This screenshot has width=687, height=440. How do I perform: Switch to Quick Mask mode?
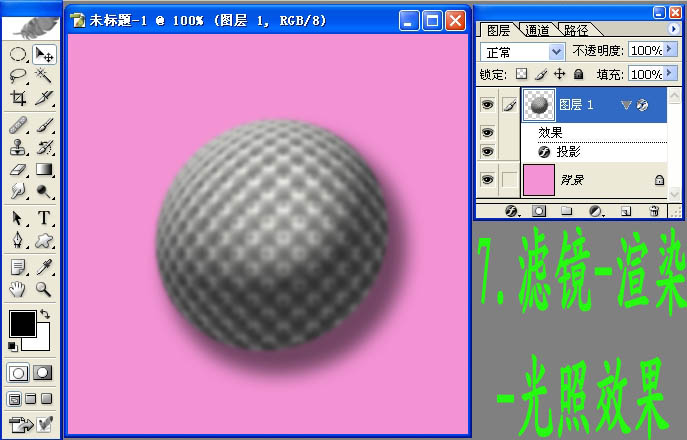pyautogui.click(x=43, y=373)
